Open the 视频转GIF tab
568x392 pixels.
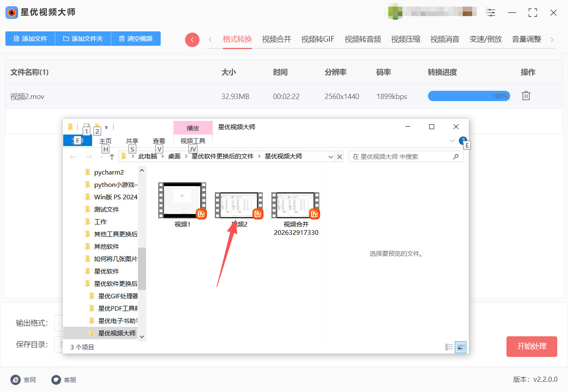coord(318,39)
